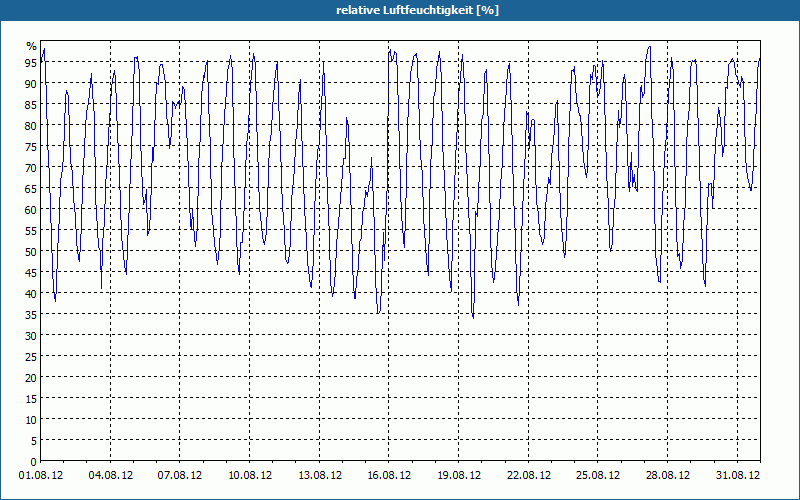800x500 pixels.
Task: Click the 25 y-axis label
Action: 31,357
